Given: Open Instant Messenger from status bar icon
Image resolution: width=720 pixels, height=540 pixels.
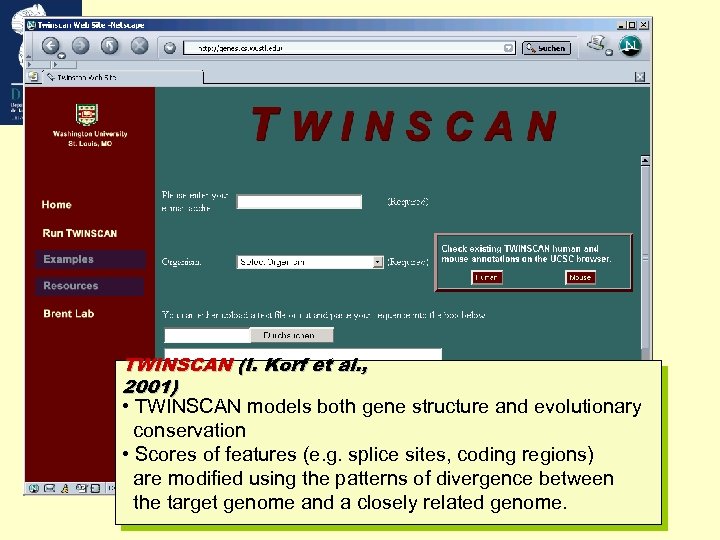Looking at the screenshot, I should click(x=65, y=489).
